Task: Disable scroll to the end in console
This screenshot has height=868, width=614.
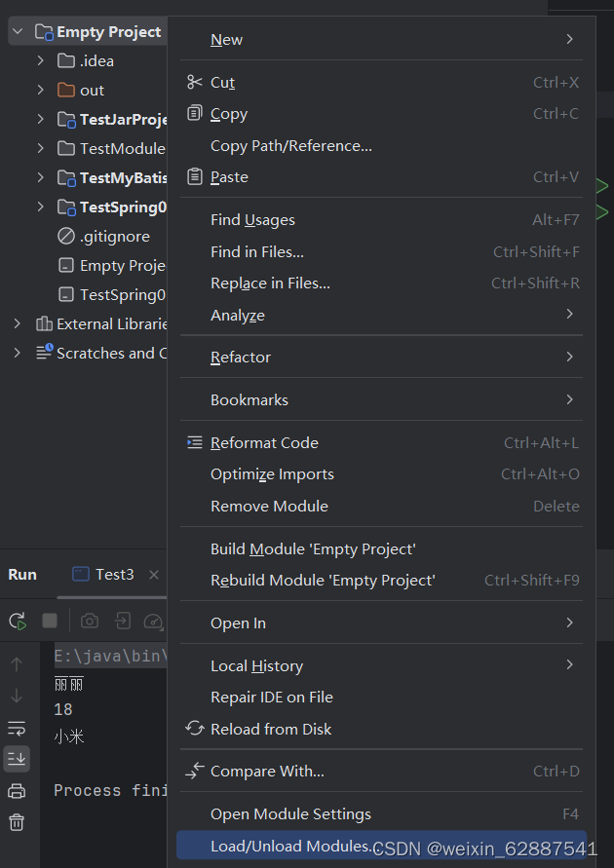Action: [17, 758]
